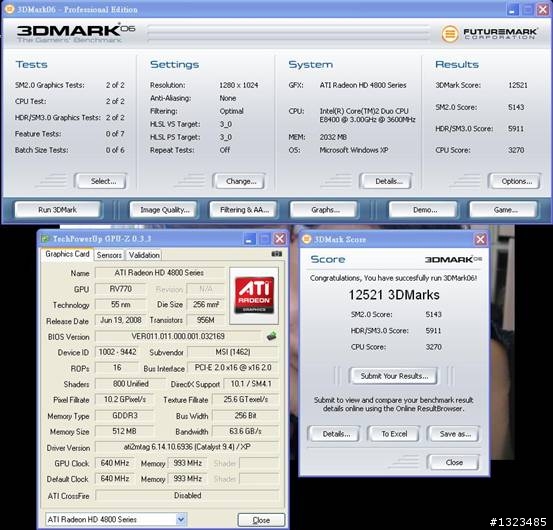Screen dimensions: 553x530
Task: Click the Texture Fillrate value 25.6 GTexel/s
Action: point(245,399)
